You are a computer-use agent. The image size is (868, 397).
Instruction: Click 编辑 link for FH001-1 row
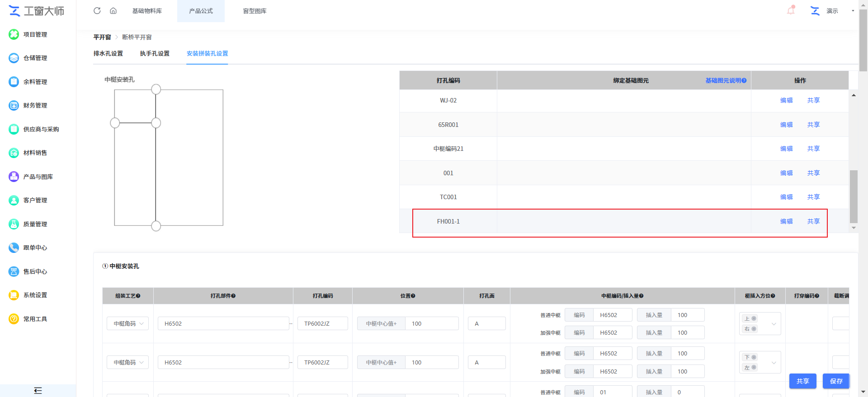[786, 221]
